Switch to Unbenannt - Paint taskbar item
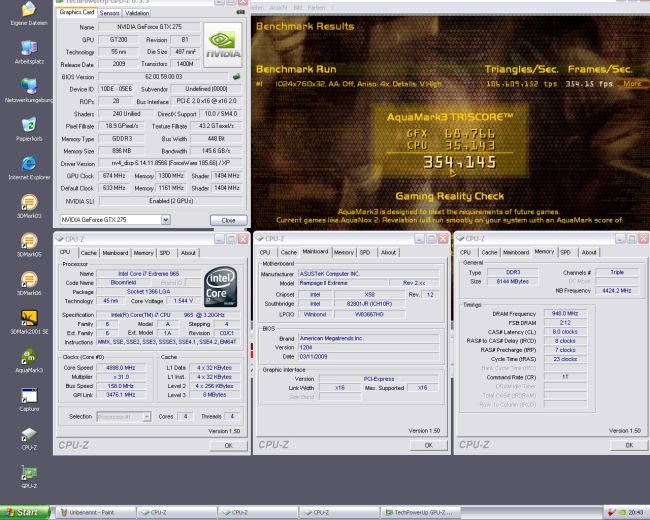This screenshot has width=650, height=520. coord(96,513)
